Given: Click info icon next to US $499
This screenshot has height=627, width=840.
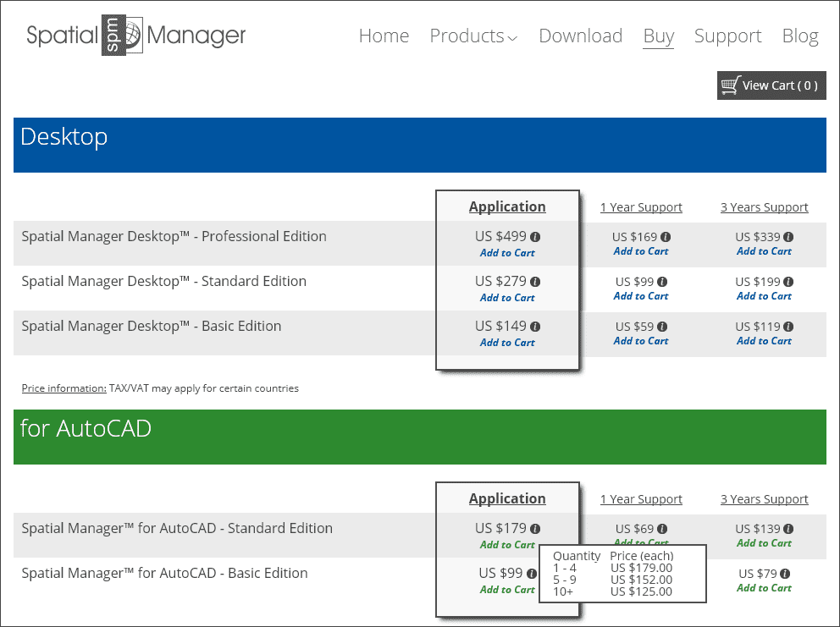Looking at the screenshot, I should pos(535,237).
